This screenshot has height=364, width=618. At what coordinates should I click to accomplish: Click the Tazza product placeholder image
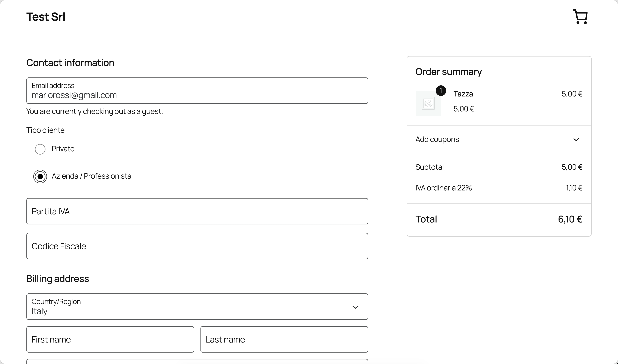pos(428,103)
